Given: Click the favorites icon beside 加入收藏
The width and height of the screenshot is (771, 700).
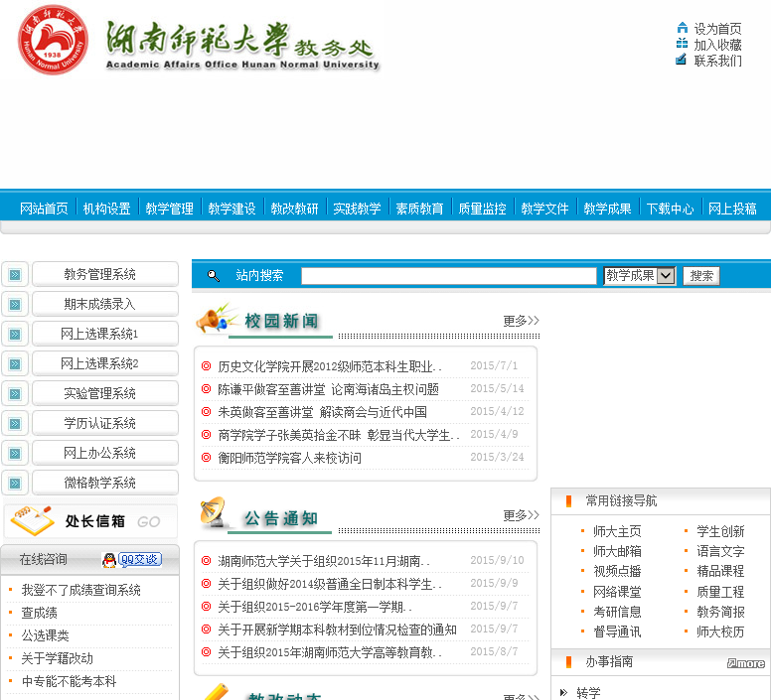Looking at the screenshot, I should (x=682, y=44).
